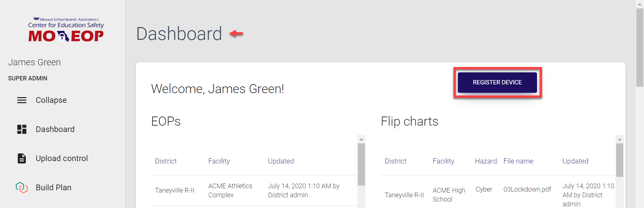Click the hamburger Collapse icon
The width and height of the screenshot is (644, 208).
click(x=22, y=100)
